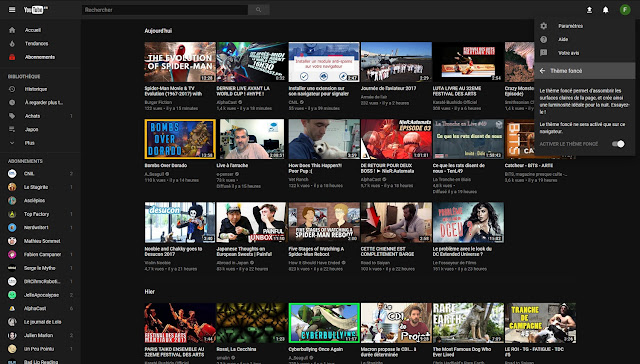Screen dimensions: 640x364
Task: Go to Accueil in the sidebar
Action: pos(33,30)
